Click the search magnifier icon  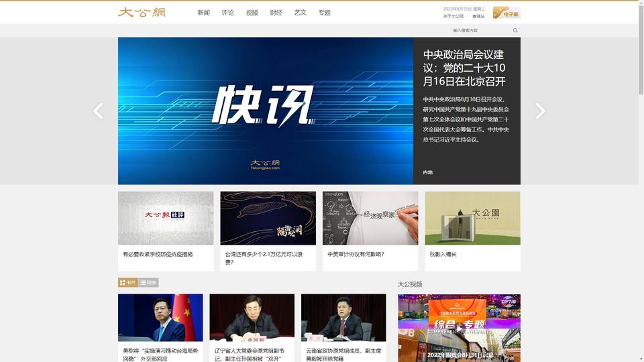coord(515,30)
